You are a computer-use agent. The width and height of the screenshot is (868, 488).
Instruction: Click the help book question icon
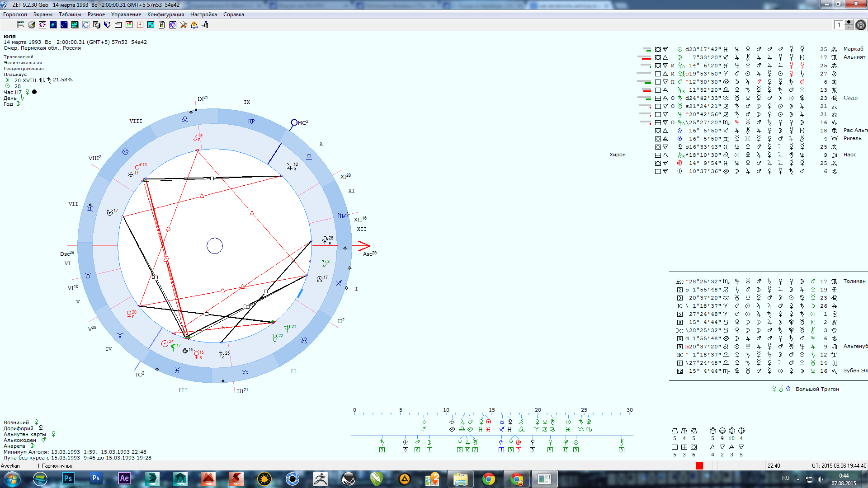point(194,25)
